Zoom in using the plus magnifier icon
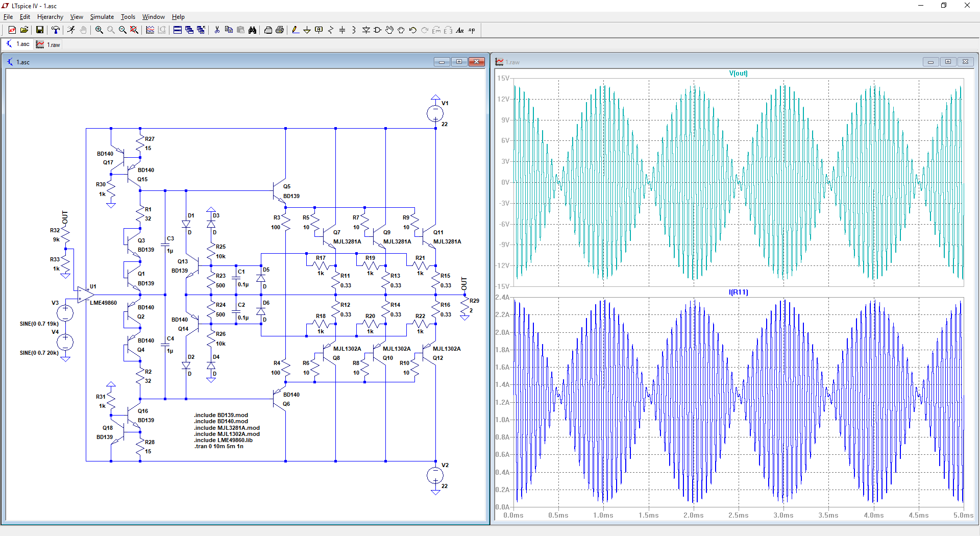The height and width of the screenshot is (536, 980). [99, 30]
